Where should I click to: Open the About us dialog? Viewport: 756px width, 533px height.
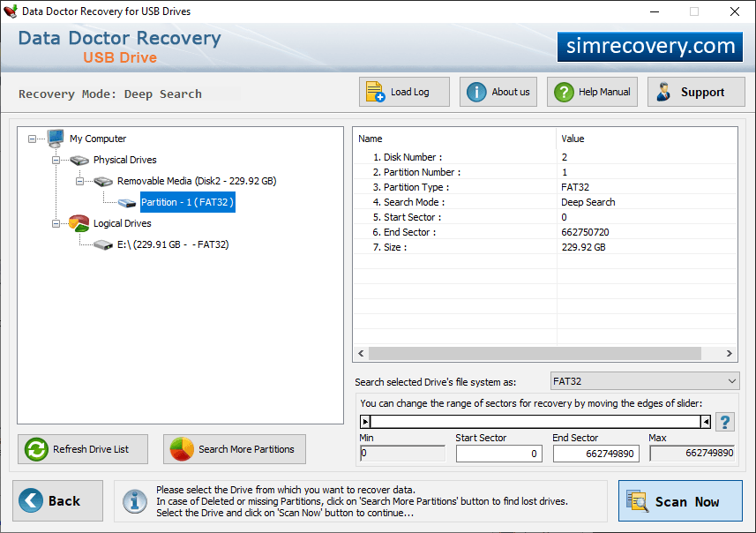pos(498,92)
